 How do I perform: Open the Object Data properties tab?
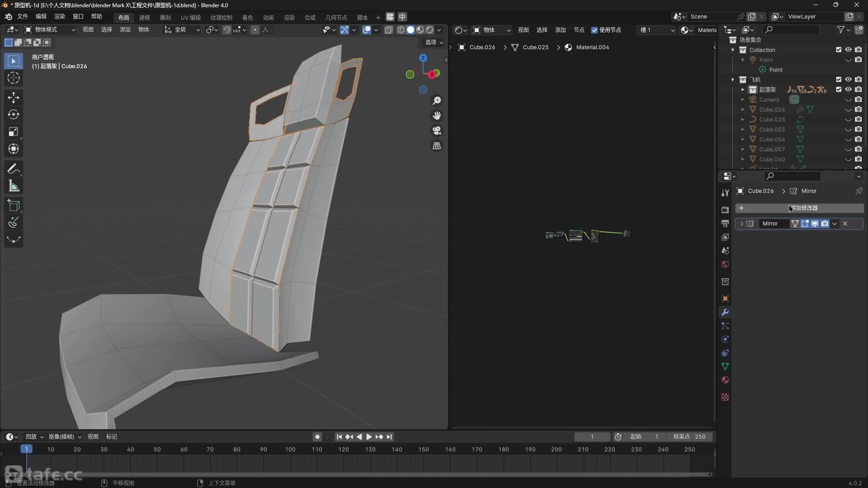click(x=725, y=366)
